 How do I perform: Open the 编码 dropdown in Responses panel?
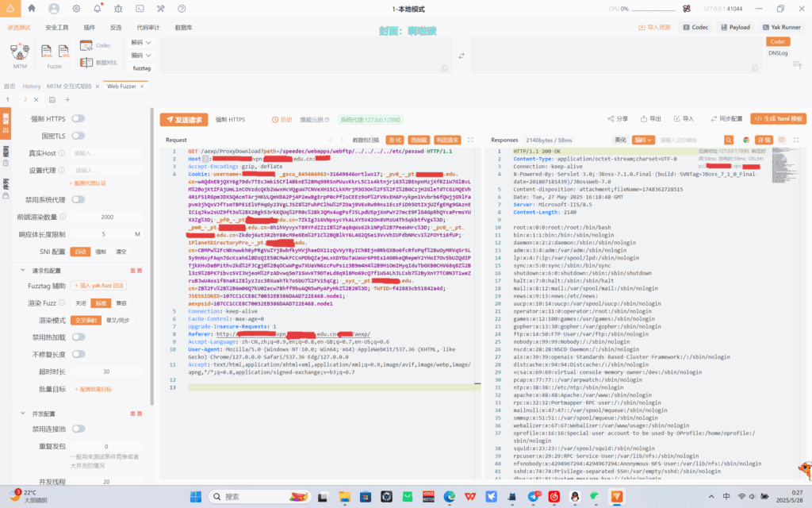pos(642,140)
